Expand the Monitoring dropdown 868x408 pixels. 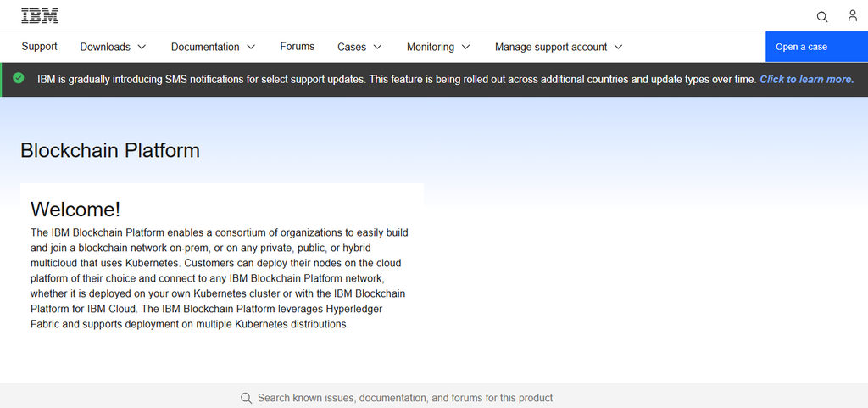tap(438, 47)
